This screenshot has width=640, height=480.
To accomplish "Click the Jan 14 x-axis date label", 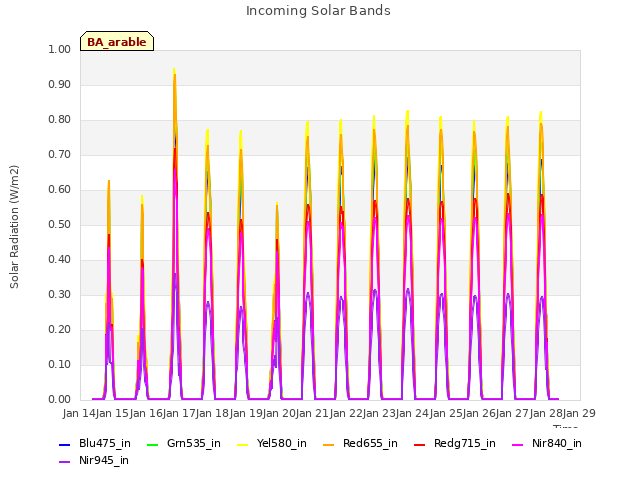I will (79, 413).
